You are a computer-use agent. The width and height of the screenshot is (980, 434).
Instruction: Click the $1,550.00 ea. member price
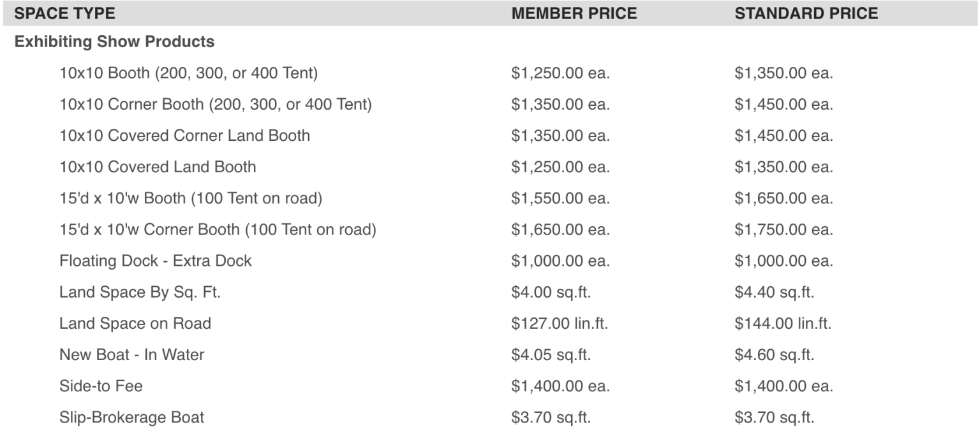coord(561,198)
